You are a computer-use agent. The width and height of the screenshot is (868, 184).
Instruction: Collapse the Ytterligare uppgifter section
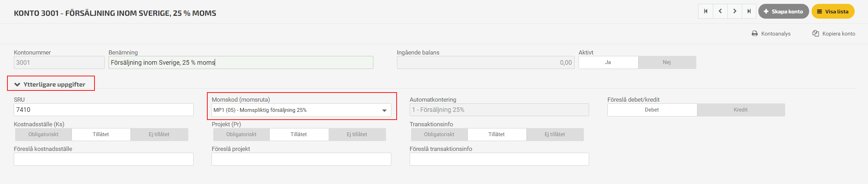tap(50, 84)
